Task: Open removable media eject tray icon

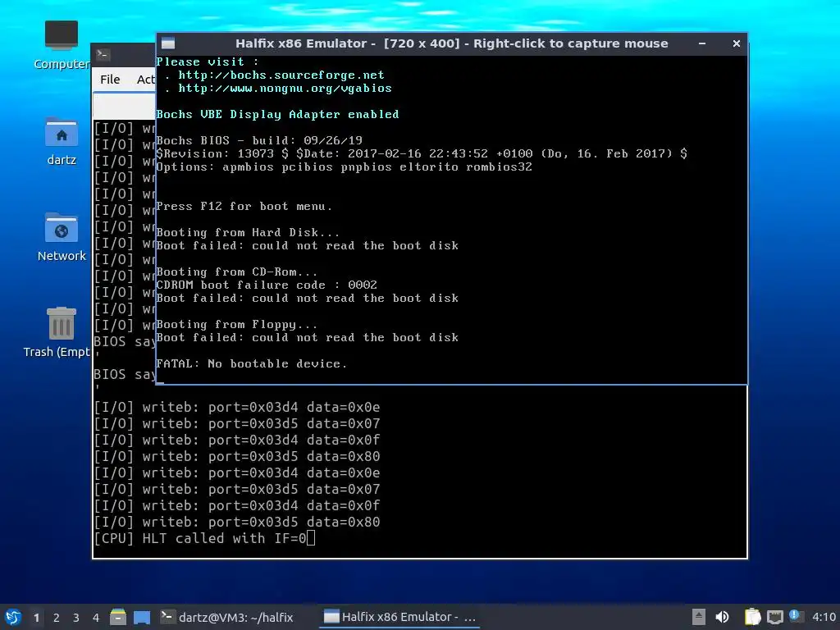Action: [699, 617]
